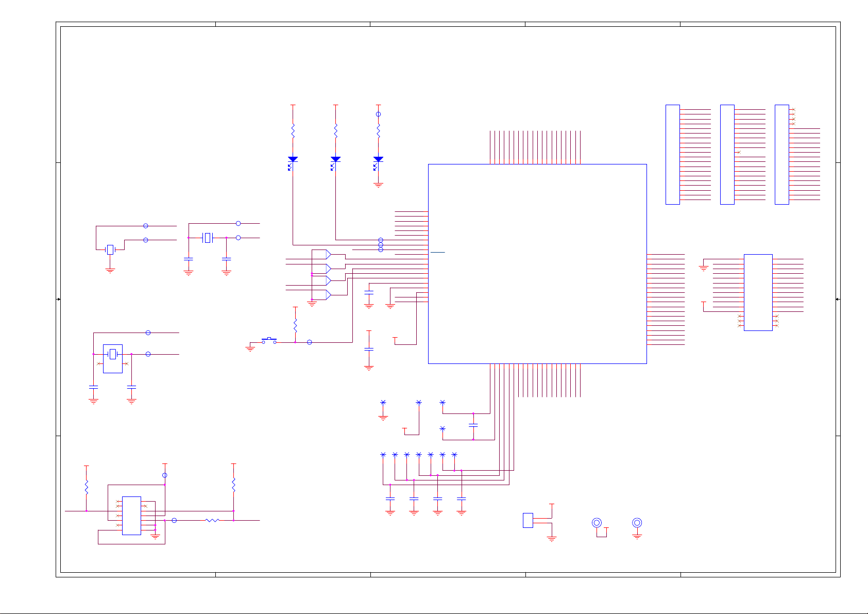
Task: Click the test-point circle left of the horizontal resistor
Action: 174,521
